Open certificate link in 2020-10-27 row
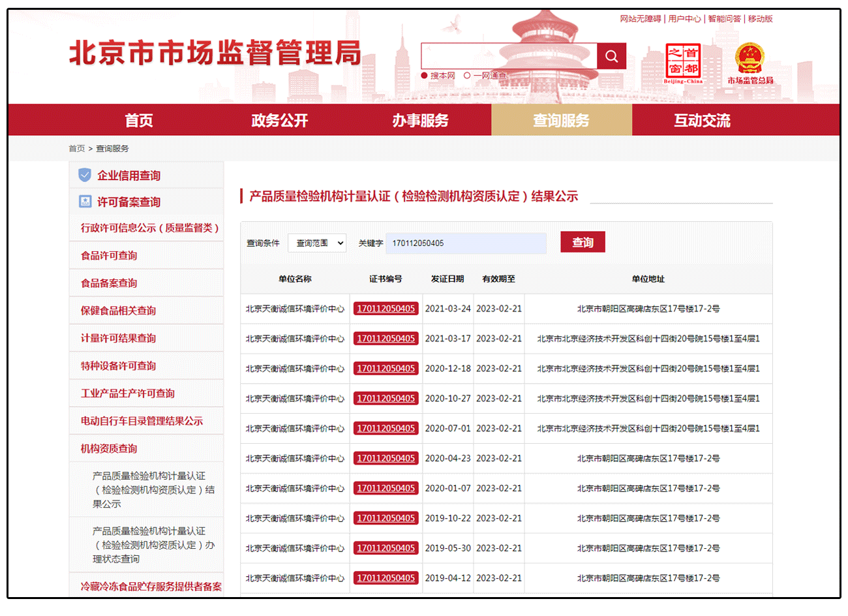The image size is (848, 616). pyautogui.click(x=386, y=398)
